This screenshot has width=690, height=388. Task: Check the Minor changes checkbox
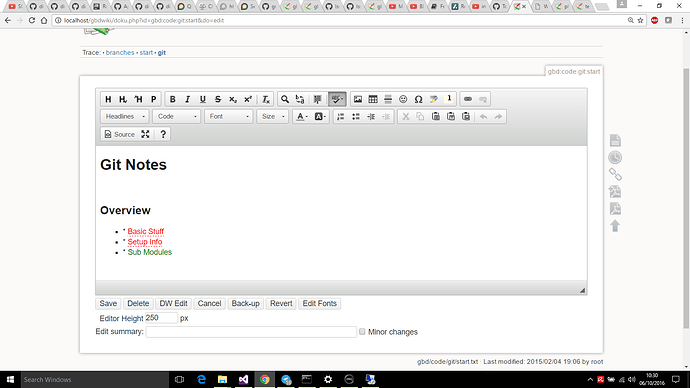362,332
